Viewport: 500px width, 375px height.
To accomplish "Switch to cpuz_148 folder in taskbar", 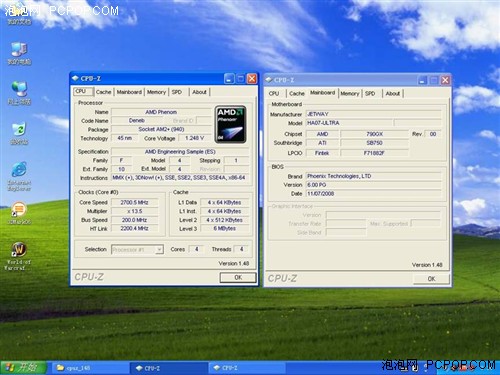I will click(90, 368).
